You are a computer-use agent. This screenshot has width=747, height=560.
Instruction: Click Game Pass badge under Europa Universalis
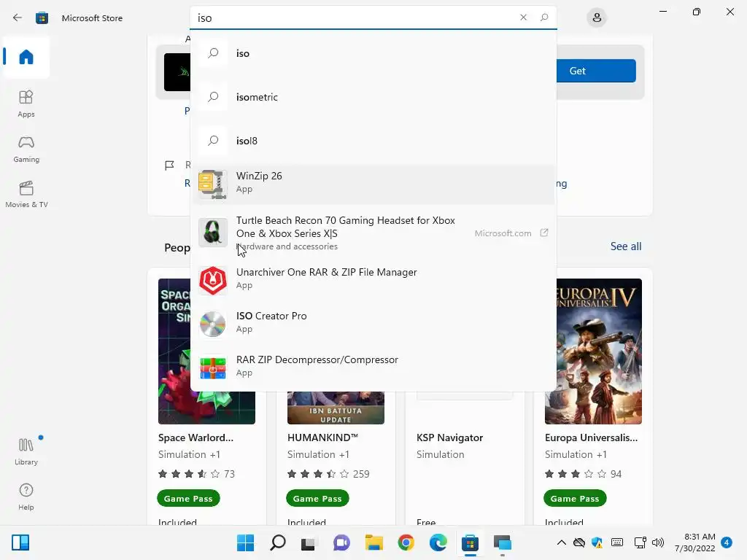575,499
